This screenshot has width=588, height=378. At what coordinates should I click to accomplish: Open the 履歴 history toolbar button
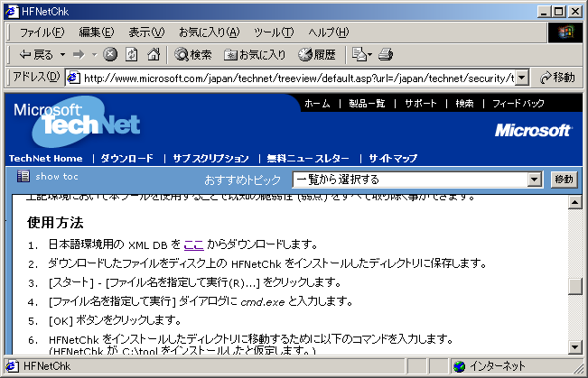click(317, 55)
